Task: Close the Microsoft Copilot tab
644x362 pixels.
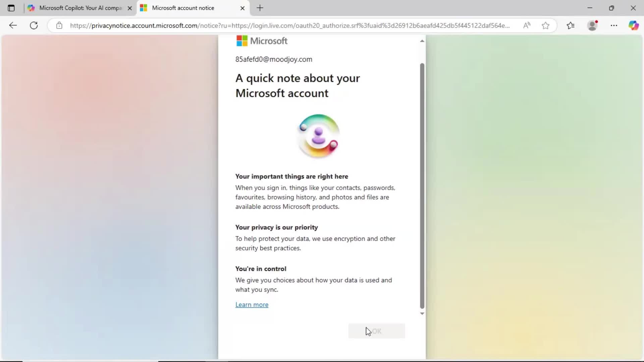Action: pos(130,8)
